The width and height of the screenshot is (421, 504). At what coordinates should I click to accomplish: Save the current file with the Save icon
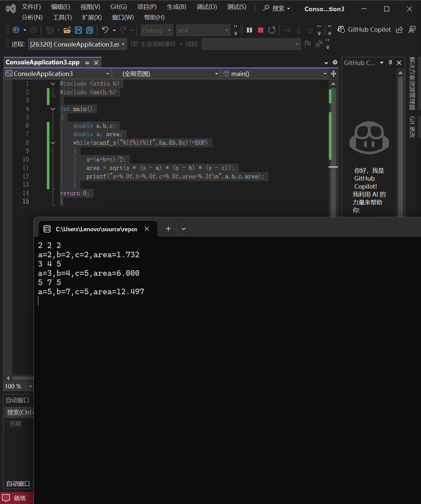coord(79,30)
